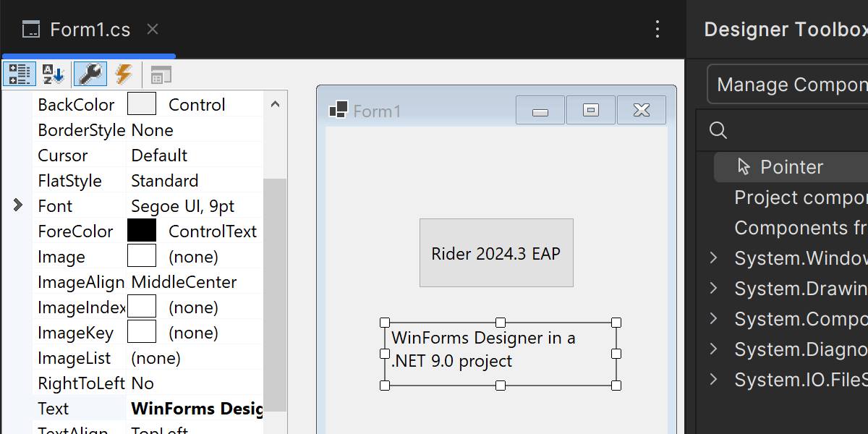The height and width of the screenshot is (434, 868).
Task: Expand the Font property
Action: 18,206
